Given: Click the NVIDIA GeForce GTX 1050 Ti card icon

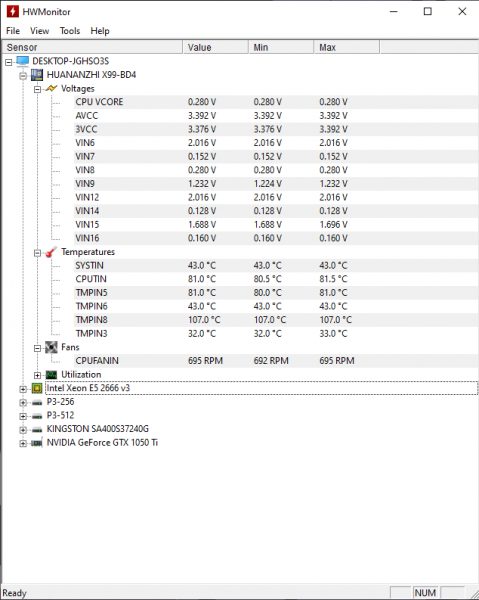Looking at the screenshot, I should click(x=37, y=443).
